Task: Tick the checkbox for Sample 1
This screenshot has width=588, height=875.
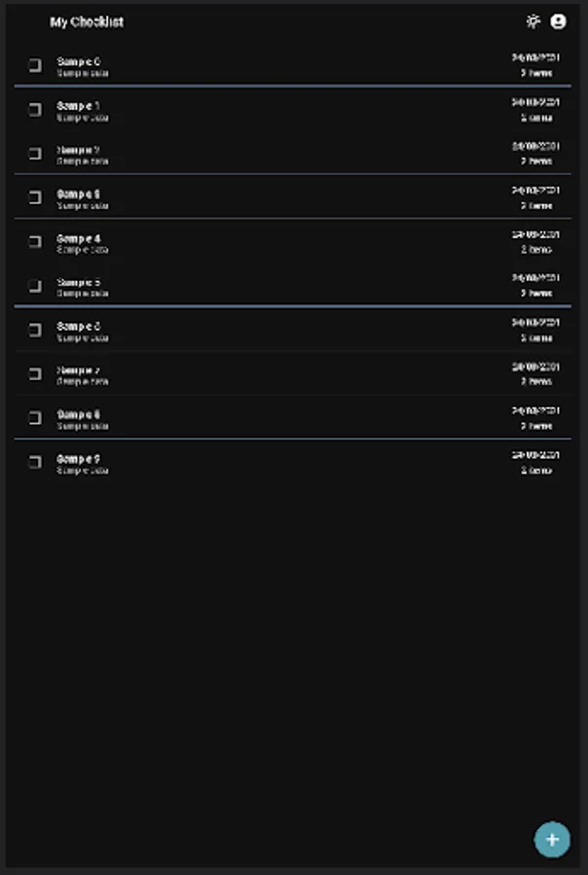Action: [x=35, y=110]
